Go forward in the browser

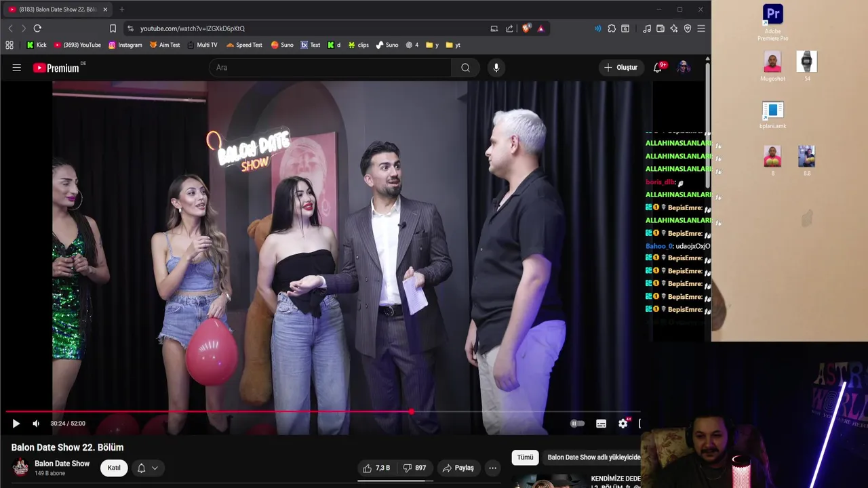(23, 28)
